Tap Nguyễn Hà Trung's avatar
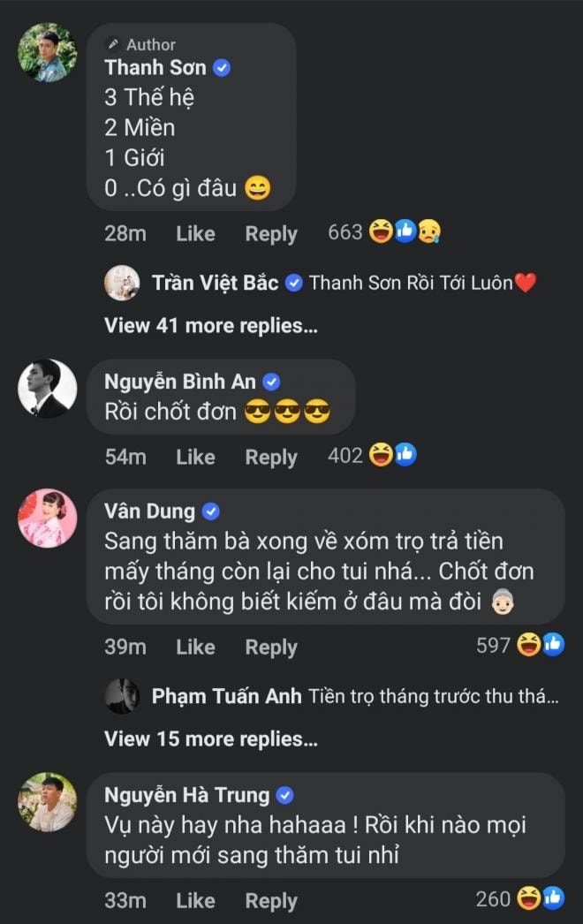The image size is (583, 924). coord(48,802)
